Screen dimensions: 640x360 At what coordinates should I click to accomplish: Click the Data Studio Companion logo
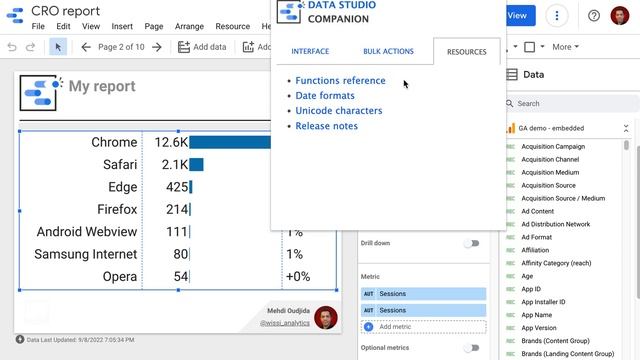point(290,11)
